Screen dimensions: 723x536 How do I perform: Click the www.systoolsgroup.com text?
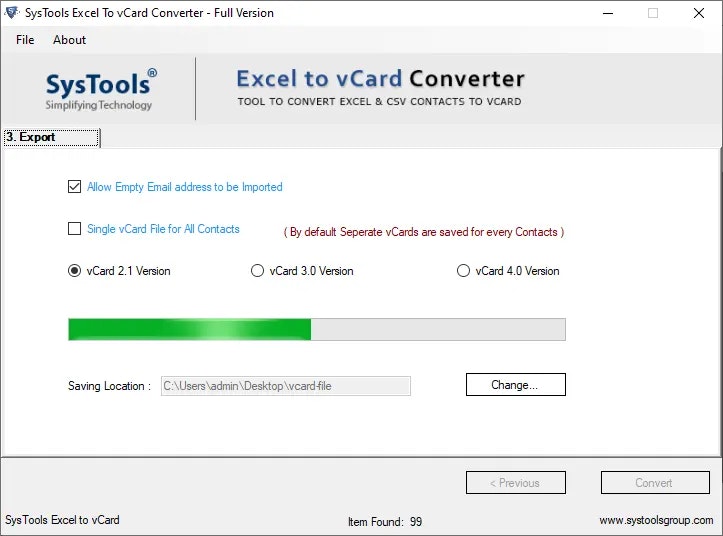point(656,520)
